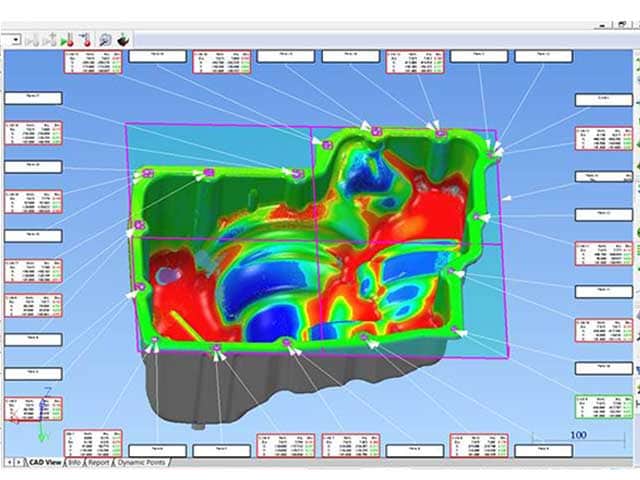Click the first grayed-out toolbar icon
640x480 pixels.
(32, 39)
